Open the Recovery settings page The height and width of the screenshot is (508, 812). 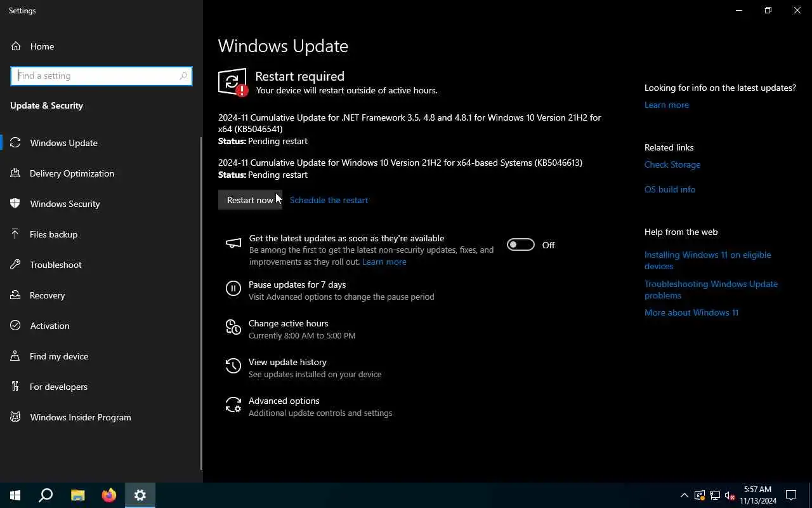101,295
